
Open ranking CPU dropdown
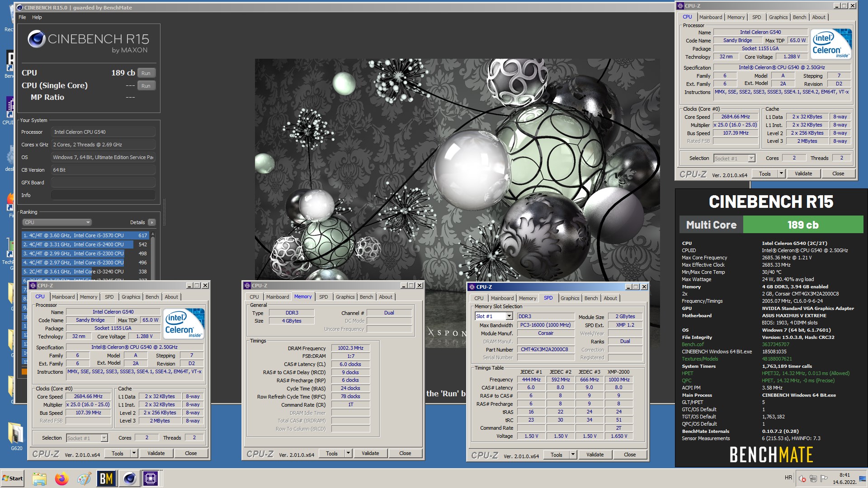[x=57, y=222]
